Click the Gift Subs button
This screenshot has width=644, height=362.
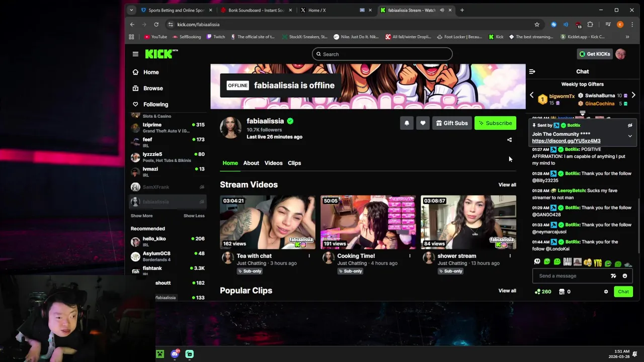click(x=452, y=123)
